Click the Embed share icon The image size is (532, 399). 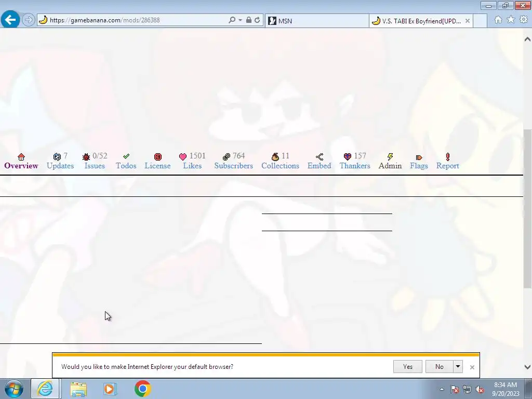pos(320,157)
